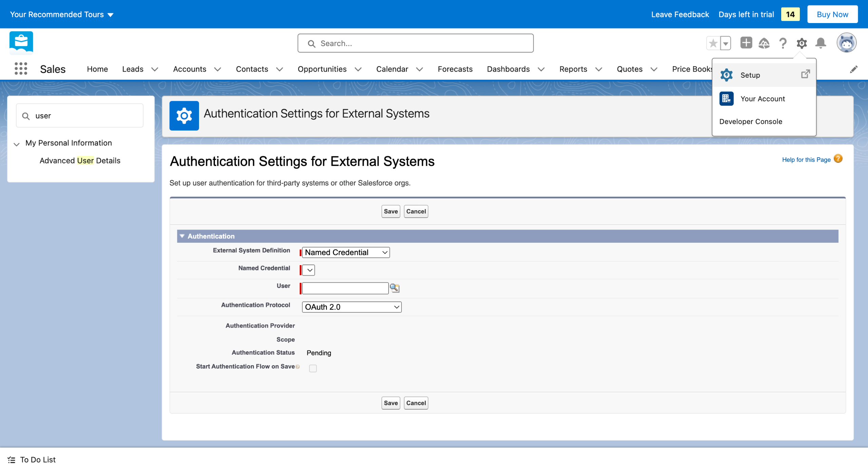Open the Home tab

pyautogui.click(x=97, y=69)
